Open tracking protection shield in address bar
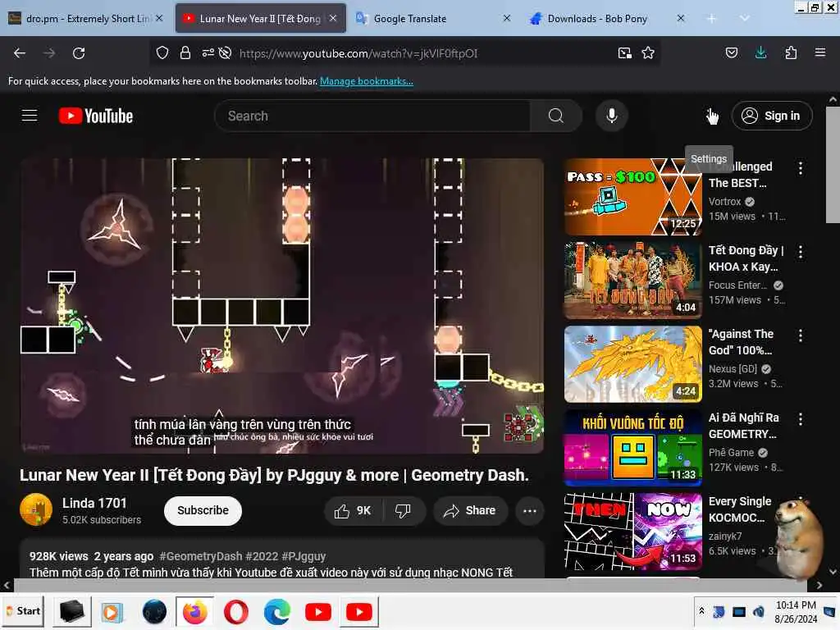Screen dimensions: 840x630 tap(162, 52)
